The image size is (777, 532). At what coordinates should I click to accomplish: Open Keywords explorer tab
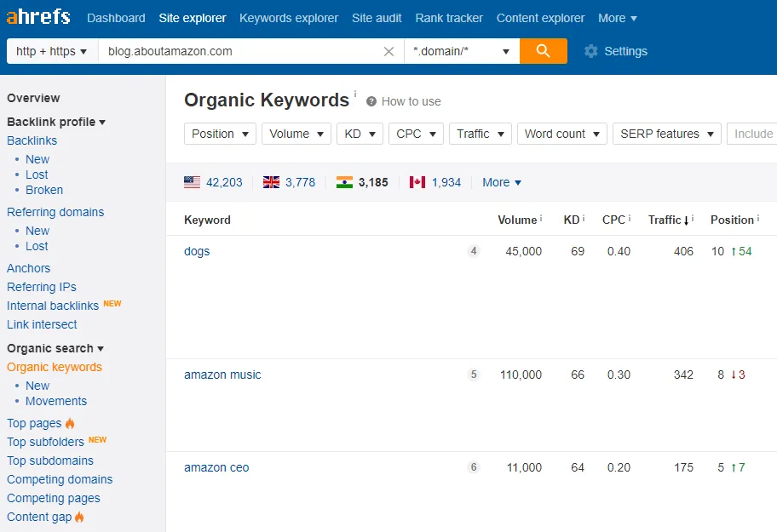point(289,18)
